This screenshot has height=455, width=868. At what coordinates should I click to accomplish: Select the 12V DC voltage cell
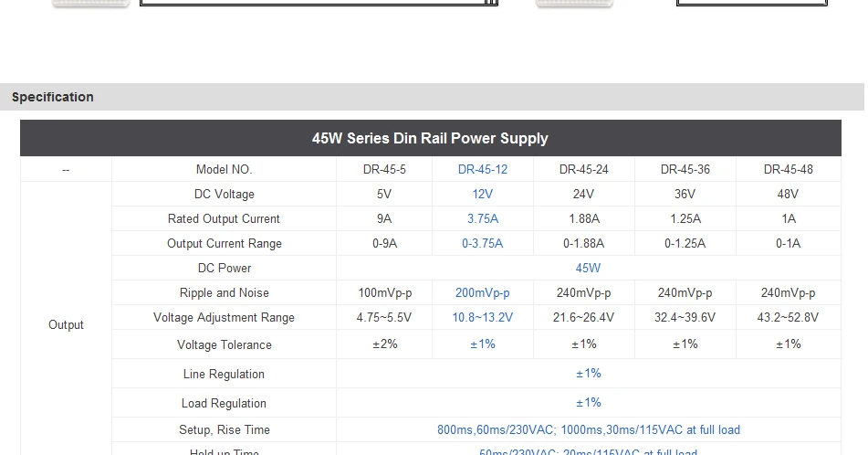(482, 194)
